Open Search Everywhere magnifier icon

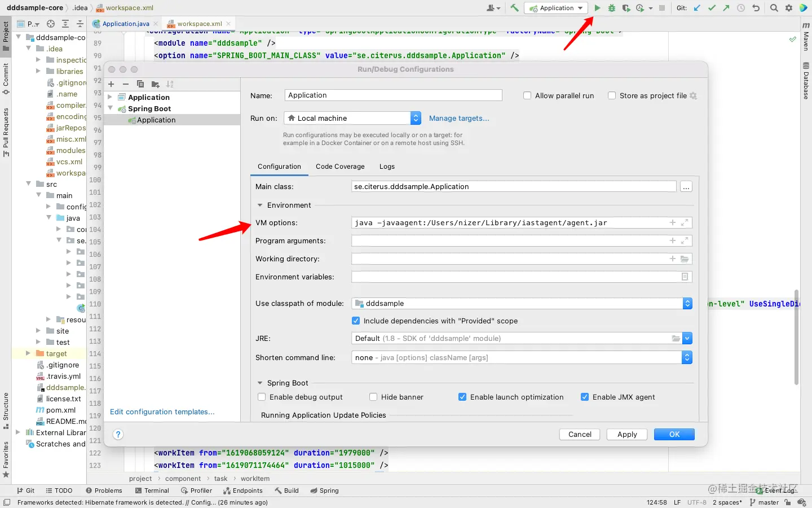click(x=774, y=8)
